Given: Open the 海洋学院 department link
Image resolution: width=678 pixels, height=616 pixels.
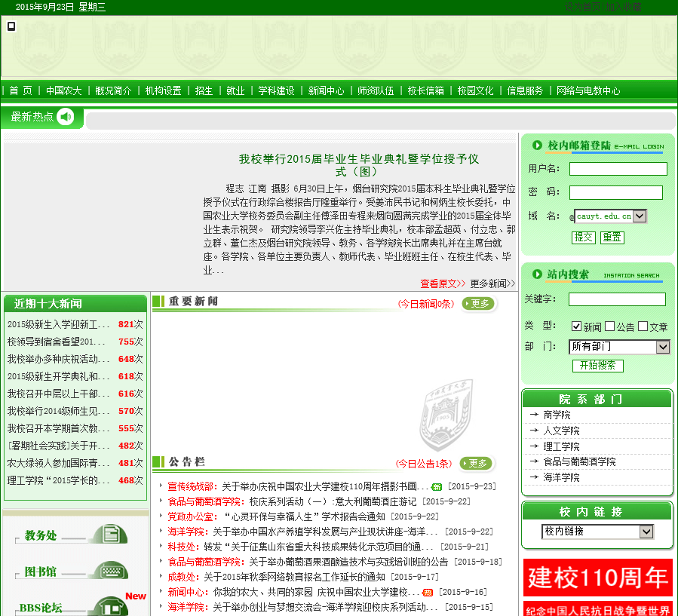Looking at the screenshot, I should tap(561, 477).
